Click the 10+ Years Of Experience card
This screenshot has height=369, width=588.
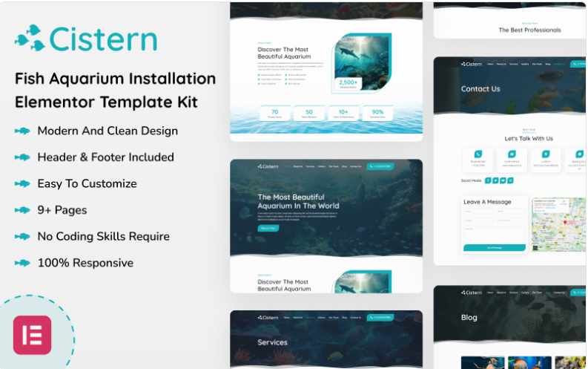pos(343,114)
